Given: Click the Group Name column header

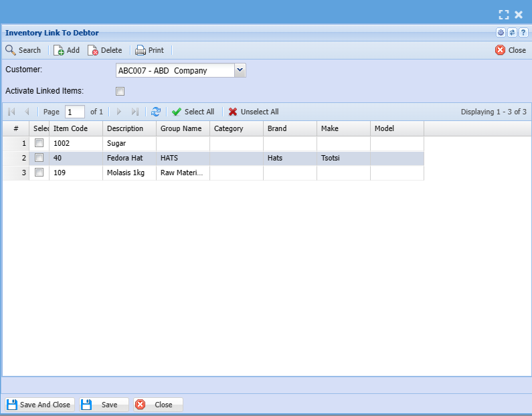Looking at the screenshot, I should pyautogui.click(x=182, y=128).
